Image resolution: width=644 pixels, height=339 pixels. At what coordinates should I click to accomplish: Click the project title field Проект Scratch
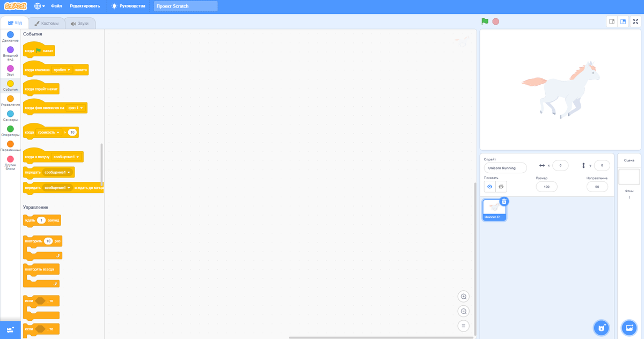click(x=186, y=6)
